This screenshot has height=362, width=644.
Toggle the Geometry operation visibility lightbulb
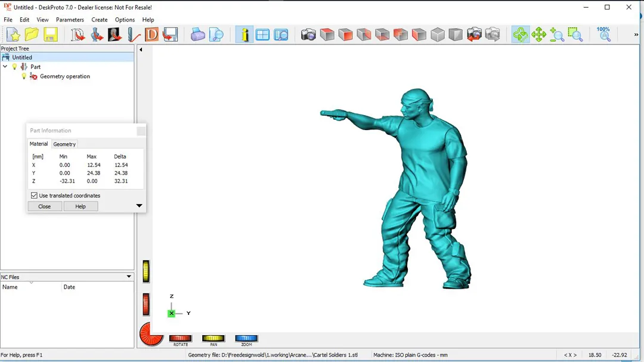coord(24,76)
